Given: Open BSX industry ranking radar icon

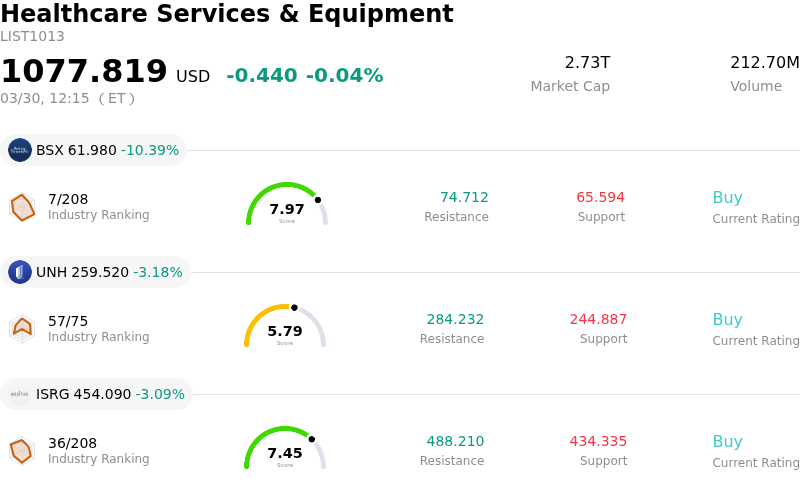Looking at the screenshot, I should pos(22,207).
